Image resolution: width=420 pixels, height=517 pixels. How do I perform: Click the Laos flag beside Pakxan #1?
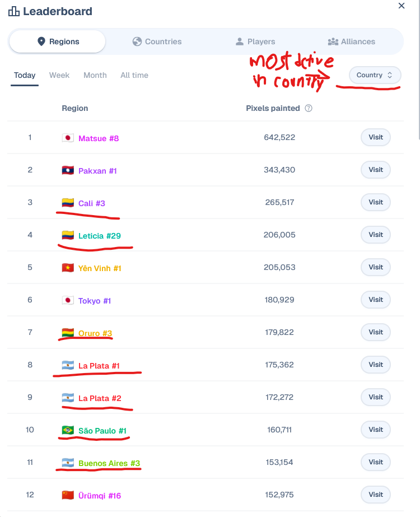pyautogui.click(x=68, y=170)
